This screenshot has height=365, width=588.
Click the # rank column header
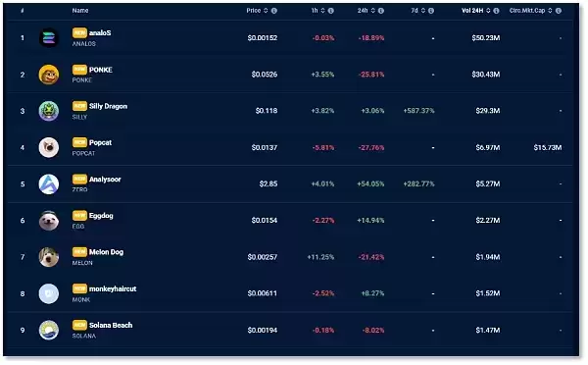point(23,11)
